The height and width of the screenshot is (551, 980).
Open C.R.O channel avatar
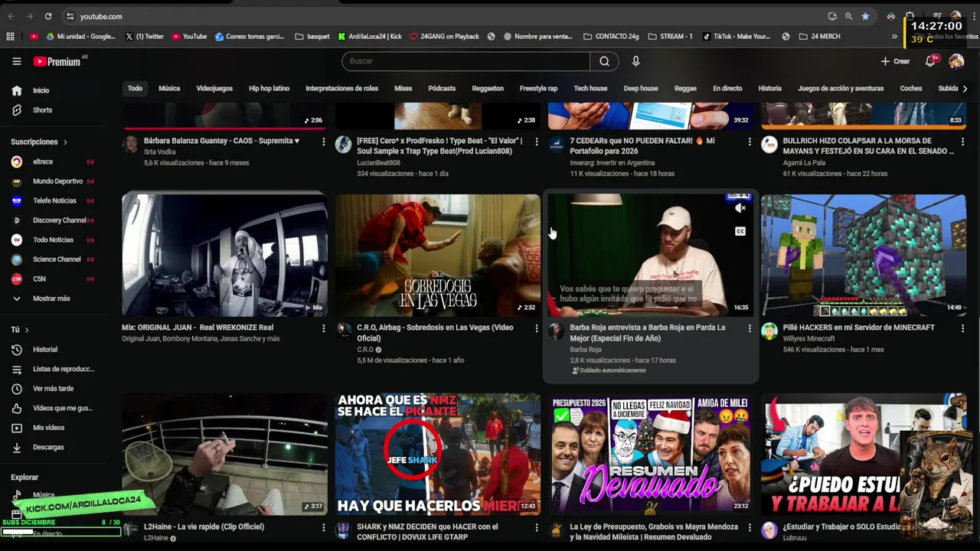pyautogui.click(x=343, y=331)
